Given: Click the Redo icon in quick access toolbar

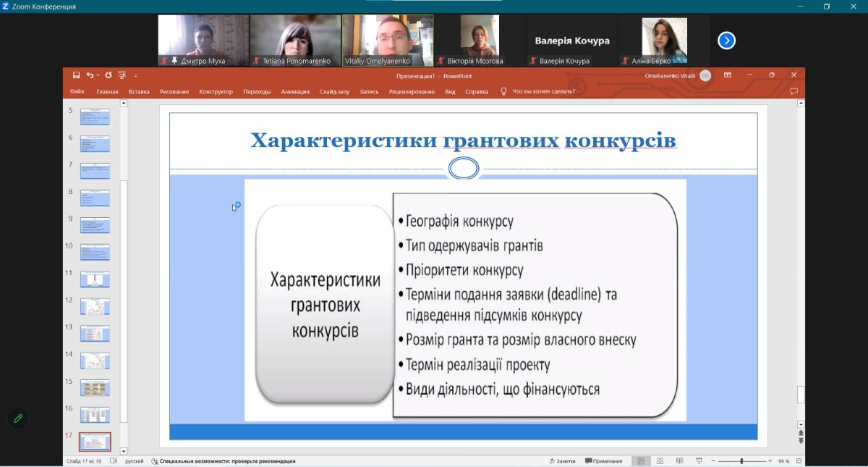Looking at the screenshot, I should coord(109,75).
